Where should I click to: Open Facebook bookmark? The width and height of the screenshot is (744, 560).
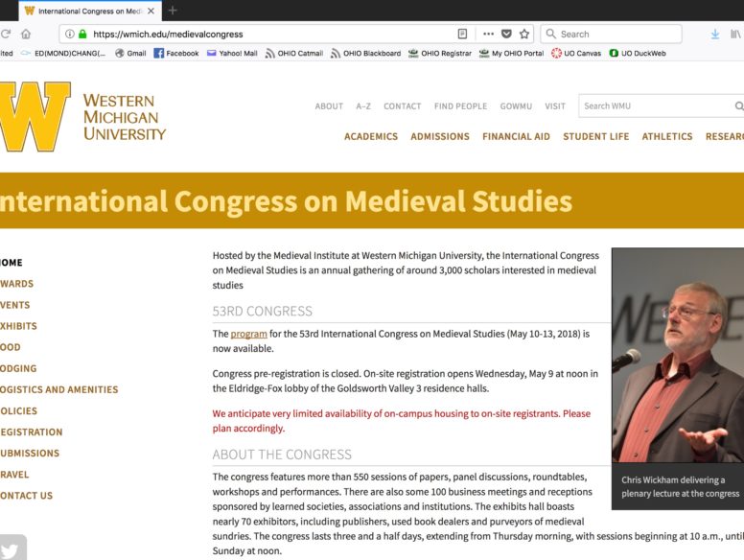pyautogui.click(x=176, y=53)
